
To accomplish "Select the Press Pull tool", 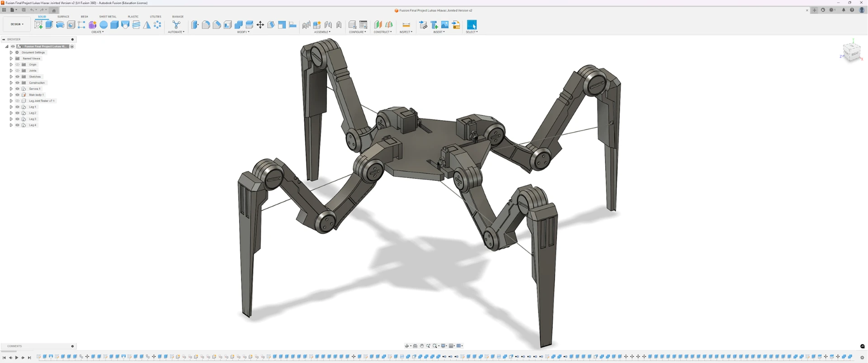I will click(195, 25).
